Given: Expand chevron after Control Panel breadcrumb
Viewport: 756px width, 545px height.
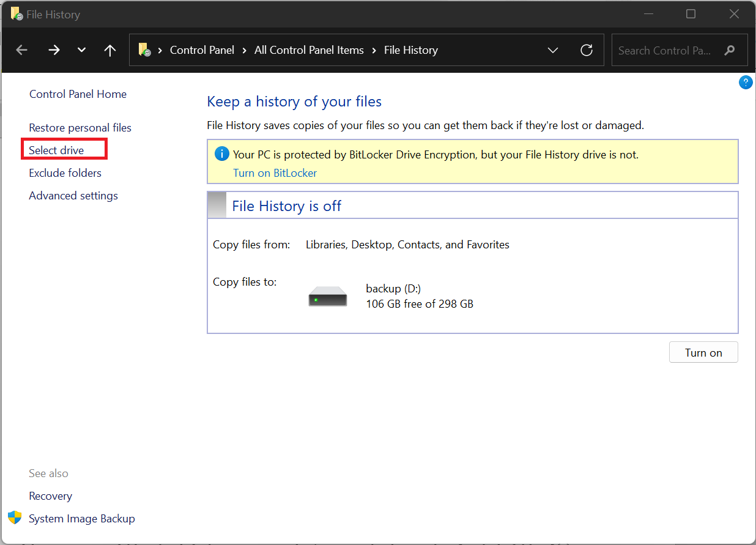Looking at the screenshot, I should coord(245,50).
